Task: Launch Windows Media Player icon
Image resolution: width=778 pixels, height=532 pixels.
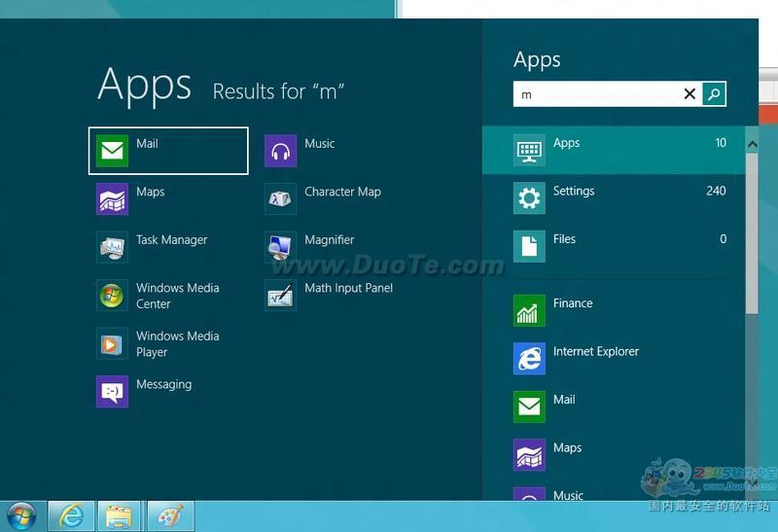Action: coord(112,343)
